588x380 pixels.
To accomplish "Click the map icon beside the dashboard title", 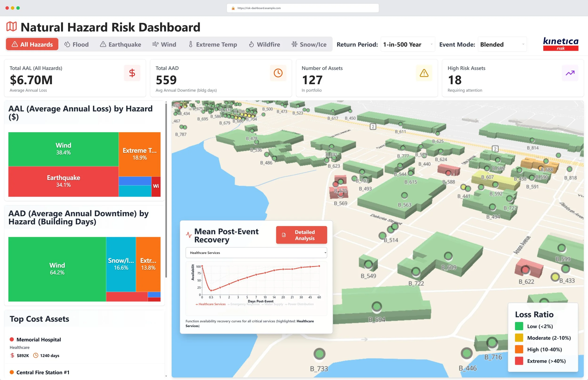I will 12,27.
